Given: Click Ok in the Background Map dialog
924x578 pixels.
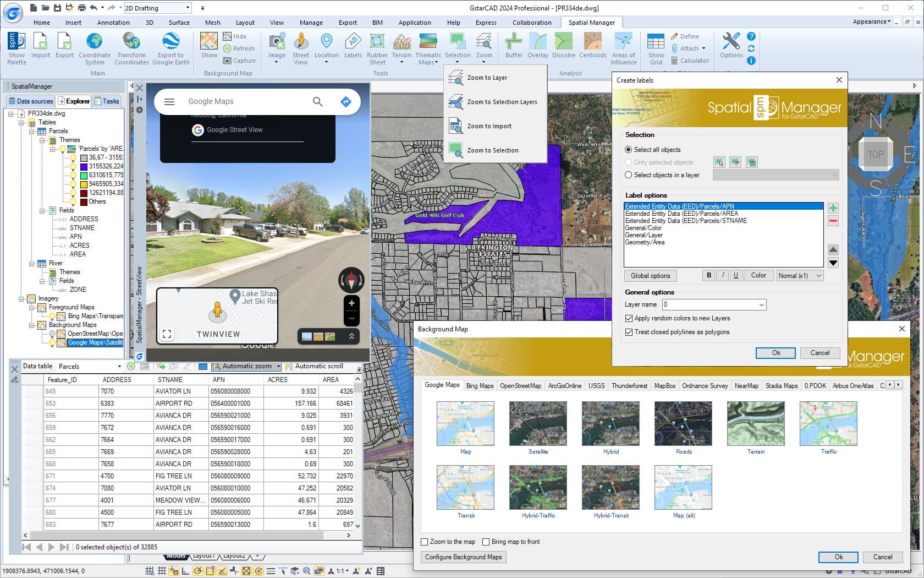Looking at the screenshot, I should coord(838,557).
